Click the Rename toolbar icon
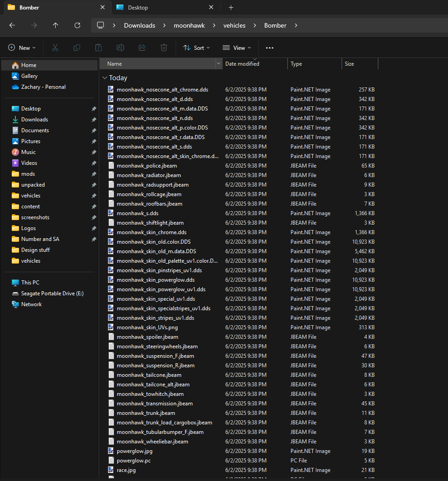The width and height of the screenshot is (448, 481). point(120,48)
